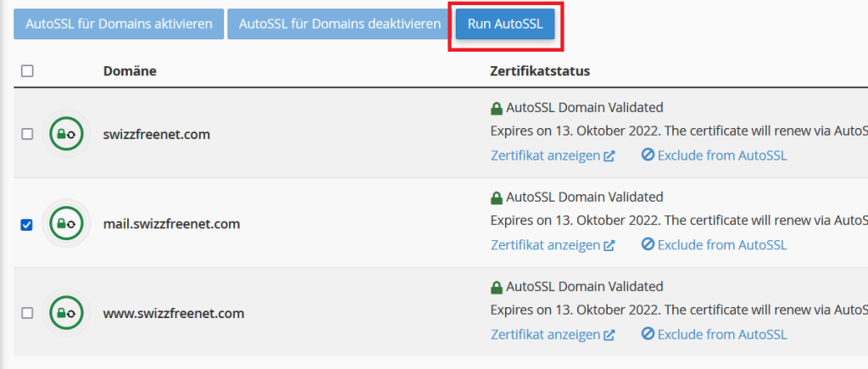Select the domain name swizzfreenet.com
The width and height of the screenshot is (868, 369).
coord(157,134)
